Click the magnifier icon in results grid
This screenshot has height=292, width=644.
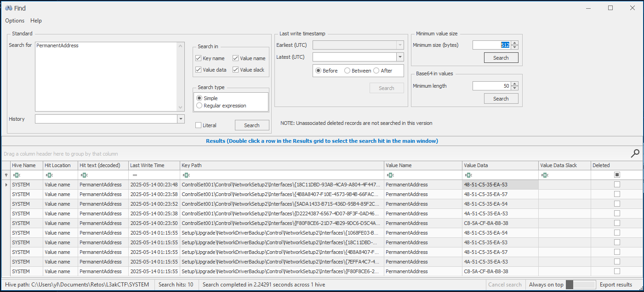pyautogui.click(x=635, y=154)
